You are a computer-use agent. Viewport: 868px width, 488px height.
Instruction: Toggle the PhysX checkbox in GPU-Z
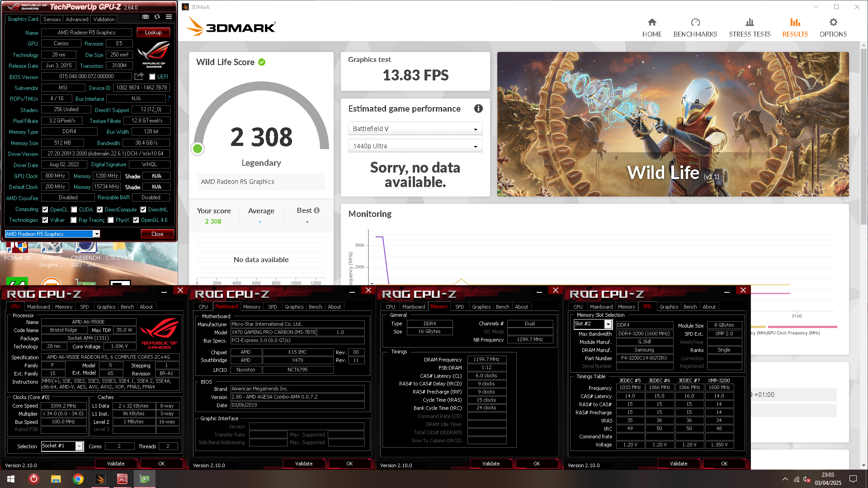pyautogui.click(x=111, y=220)
